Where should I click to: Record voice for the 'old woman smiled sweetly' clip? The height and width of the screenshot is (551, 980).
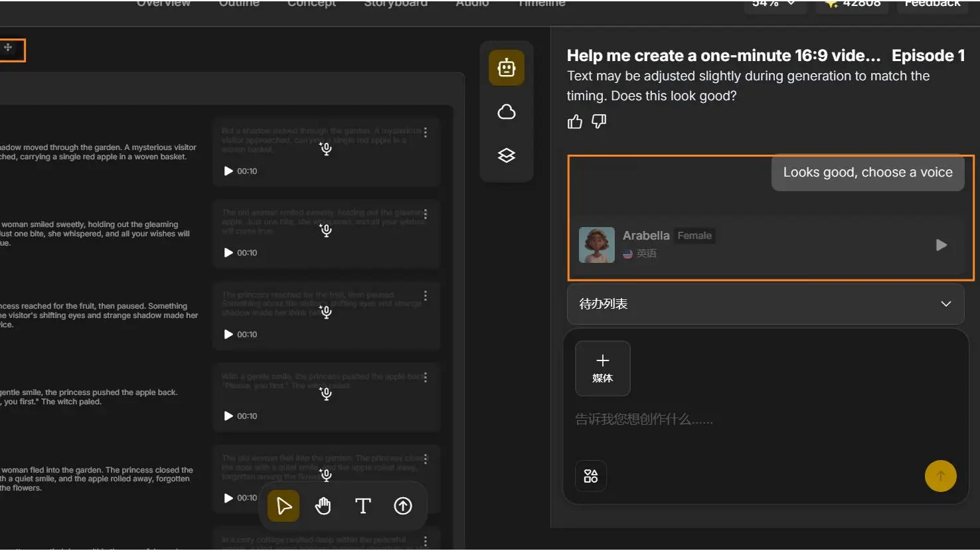326,230
